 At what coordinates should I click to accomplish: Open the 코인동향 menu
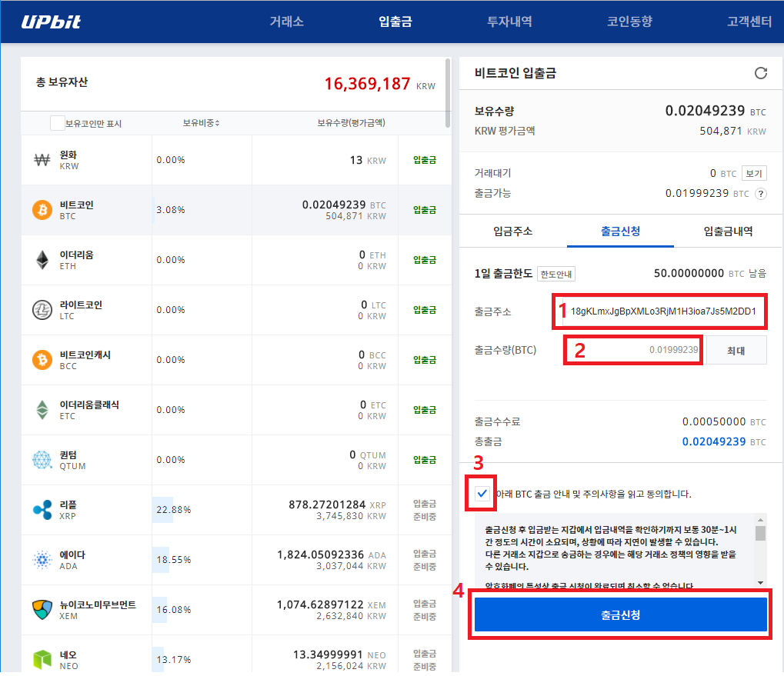(629, 22)
